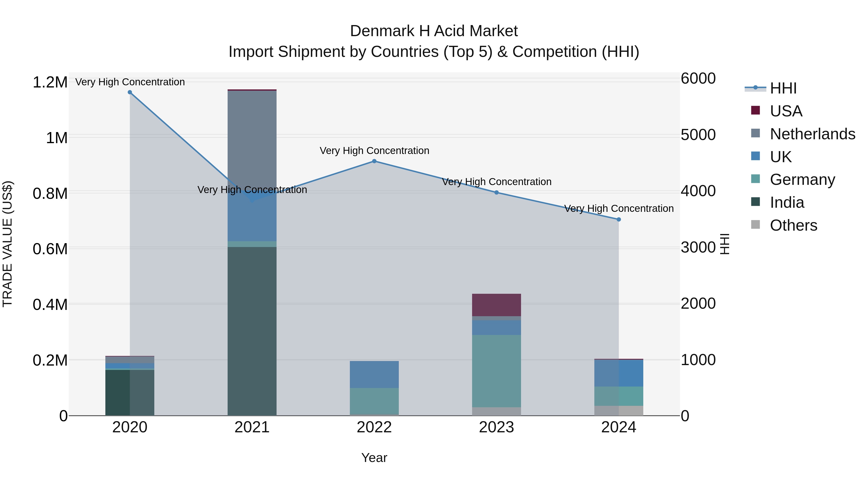Screen dimensions: 868x488
Task: Click the UK segment of 2024 bar
Action: click(619, 373)
